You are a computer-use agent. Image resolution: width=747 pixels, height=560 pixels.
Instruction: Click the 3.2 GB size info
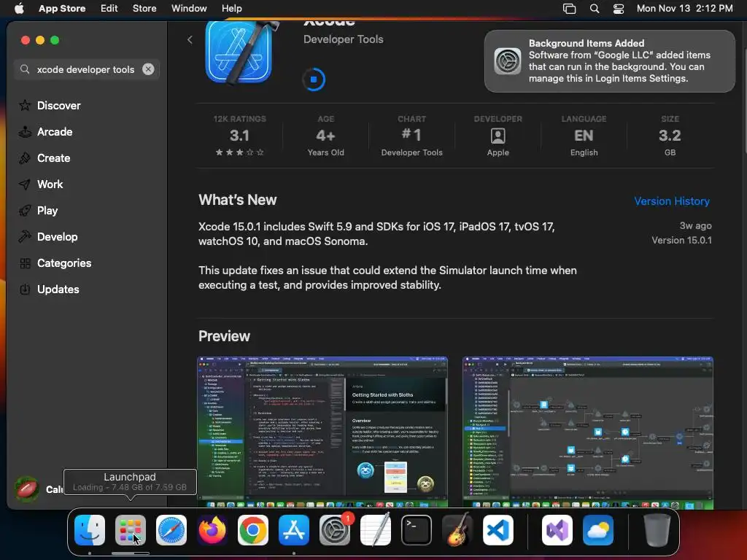click(x=670, y=136)
